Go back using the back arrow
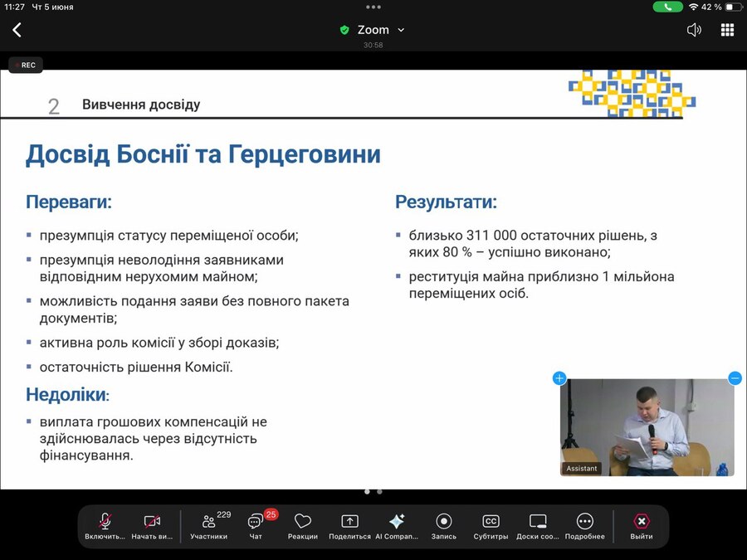 pyautogui.click(x=17, y=30)
